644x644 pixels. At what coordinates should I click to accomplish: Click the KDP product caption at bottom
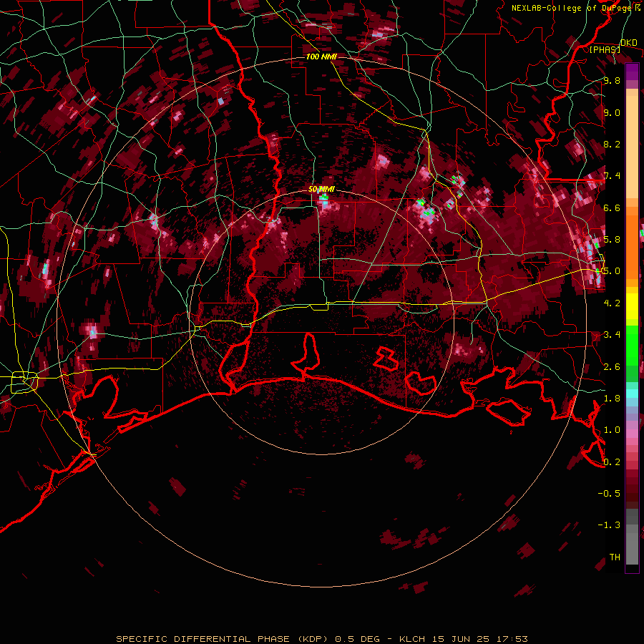(321, 639)
